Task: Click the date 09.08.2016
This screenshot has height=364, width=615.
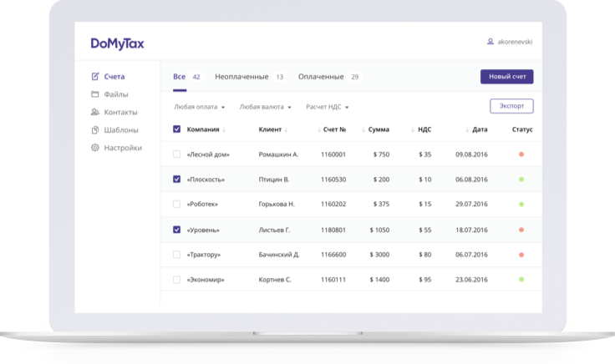Action: [x=471, y=154]
